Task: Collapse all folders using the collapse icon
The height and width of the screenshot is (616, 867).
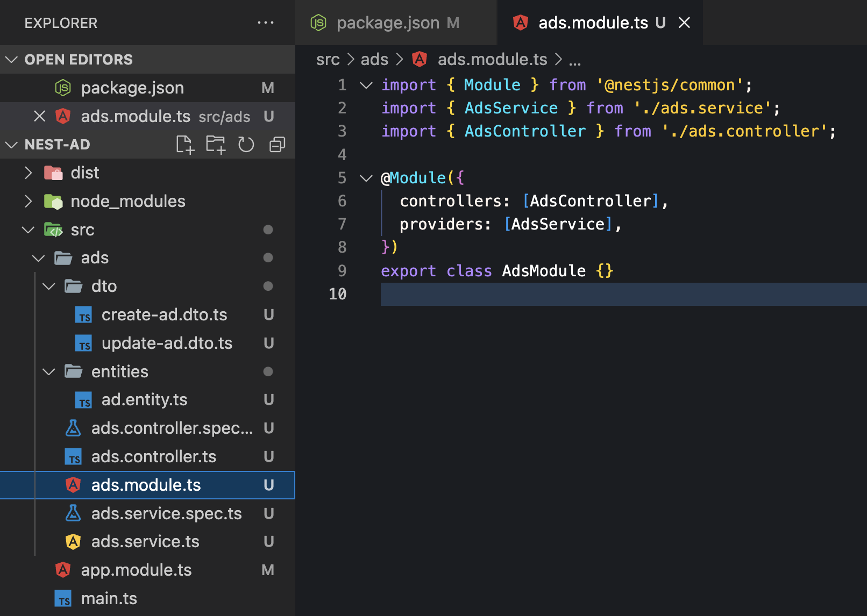Action: (x=277, y=145)
